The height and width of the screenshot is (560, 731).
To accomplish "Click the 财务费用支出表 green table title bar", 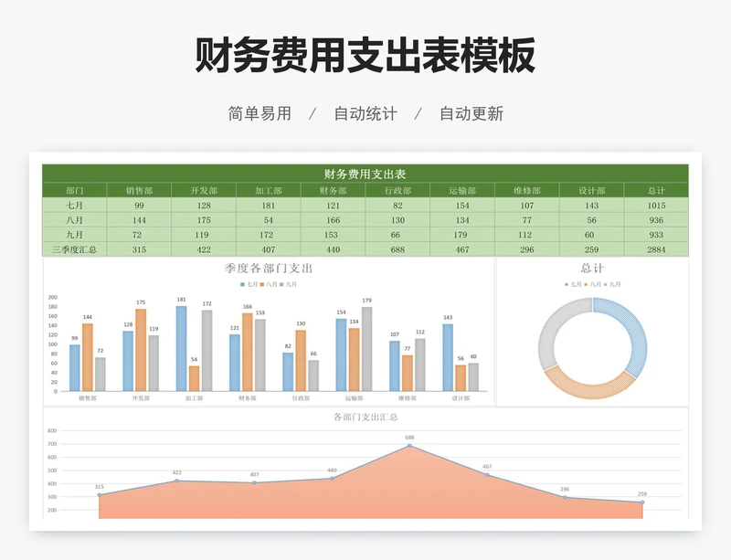I will click(365, 174).
